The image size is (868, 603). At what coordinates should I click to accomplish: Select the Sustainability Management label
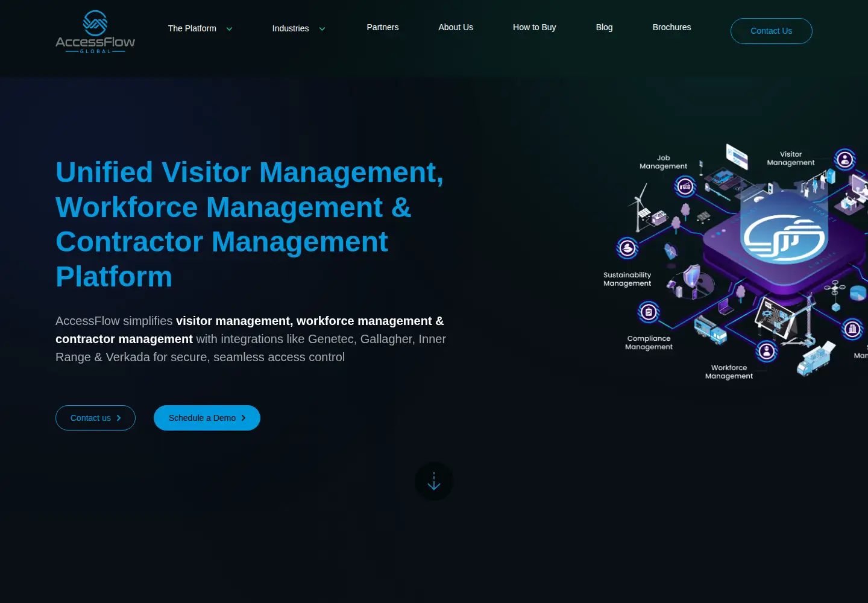[627, 279]
